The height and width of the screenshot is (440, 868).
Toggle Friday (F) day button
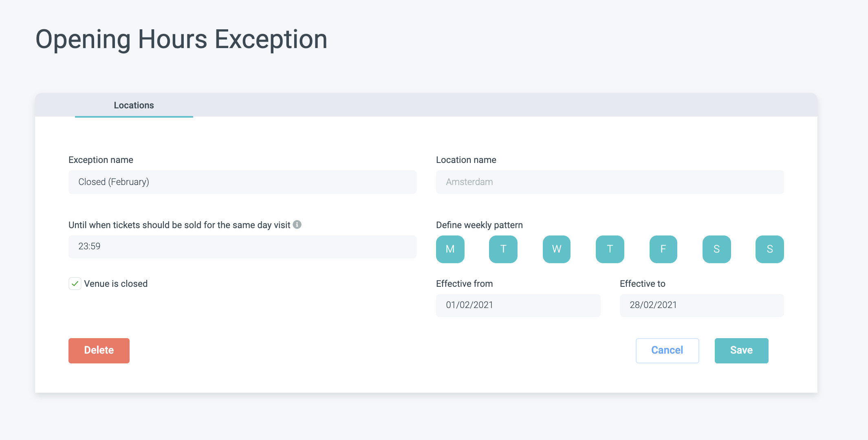point(663,249)
